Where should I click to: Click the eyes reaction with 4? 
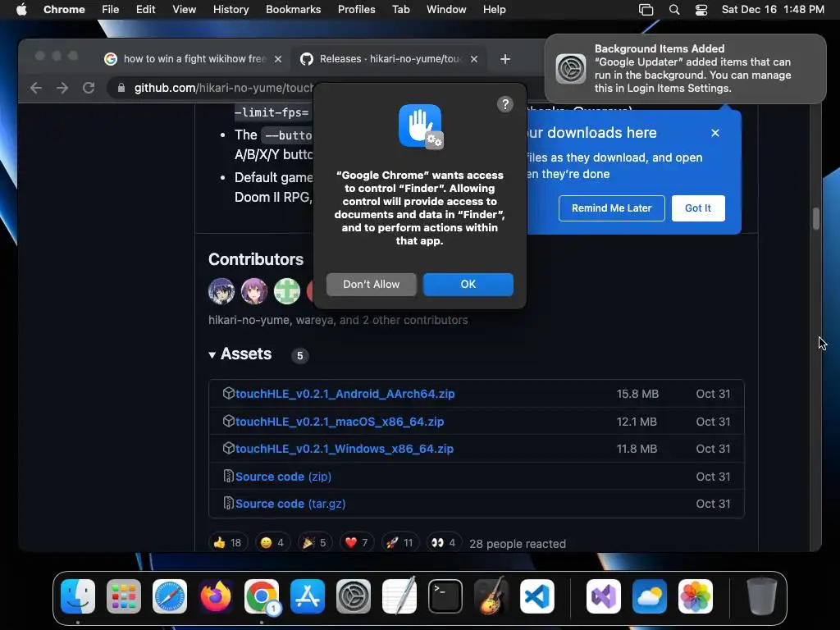(x=444, y=543)
